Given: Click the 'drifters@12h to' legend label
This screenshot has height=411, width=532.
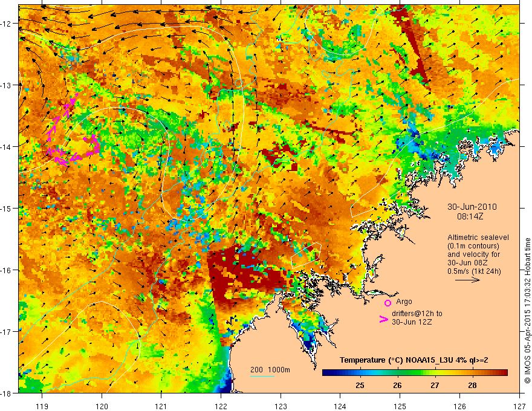Looking at the screenshot, I should pos(417,313).
